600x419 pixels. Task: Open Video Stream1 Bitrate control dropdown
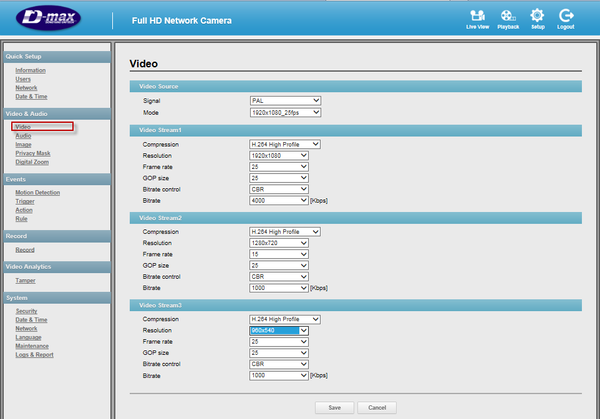279,189
